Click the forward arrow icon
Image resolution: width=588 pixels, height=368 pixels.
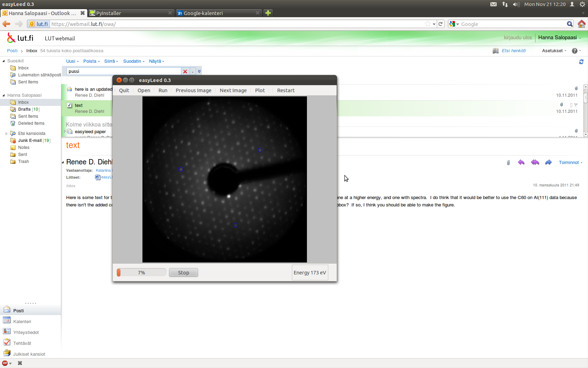(x=548, y=162)
